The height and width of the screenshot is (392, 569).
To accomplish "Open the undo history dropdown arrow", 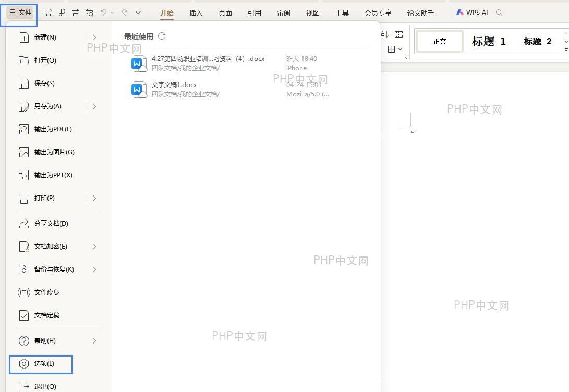I will [112, 13].
